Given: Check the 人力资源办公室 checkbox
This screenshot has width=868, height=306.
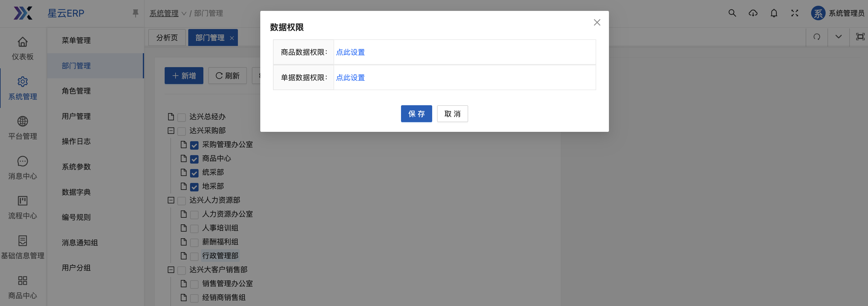Looking at the screenshot, I should tap(194, 214).
